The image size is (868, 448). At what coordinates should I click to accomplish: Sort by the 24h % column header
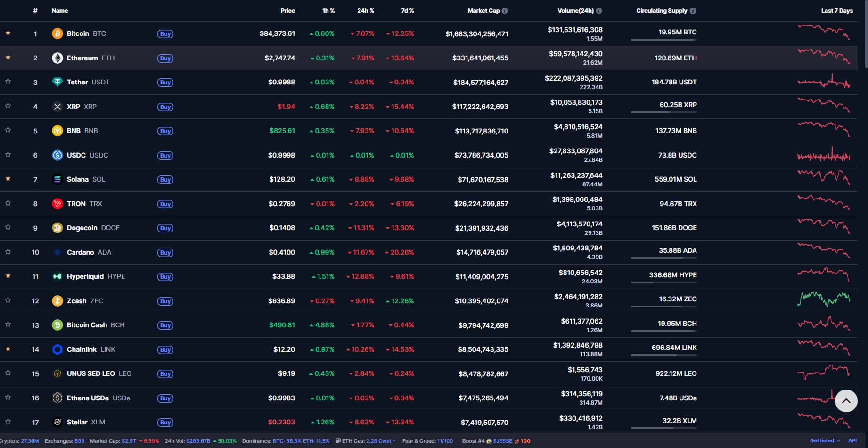pyautogui.click(x=365, y=11)
